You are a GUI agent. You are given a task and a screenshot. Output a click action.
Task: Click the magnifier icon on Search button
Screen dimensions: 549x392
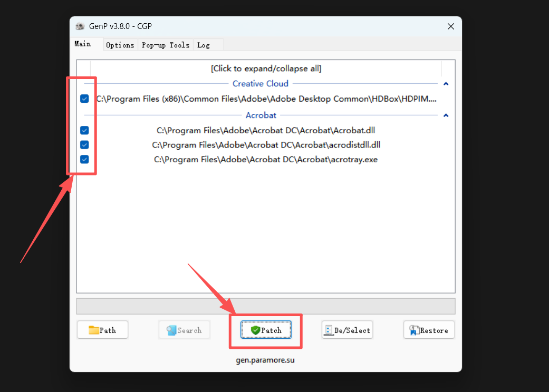click(171, 330)
